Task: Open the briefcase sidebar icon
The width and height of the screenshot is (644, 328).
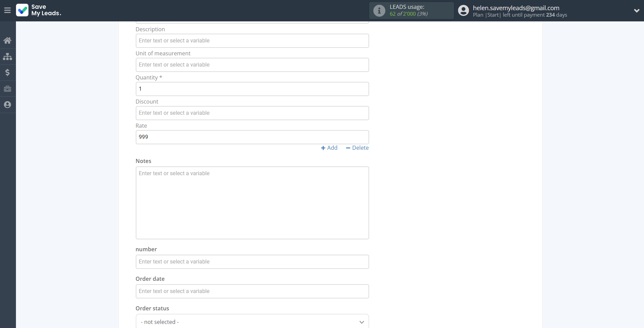Action: tap(7, 89)
